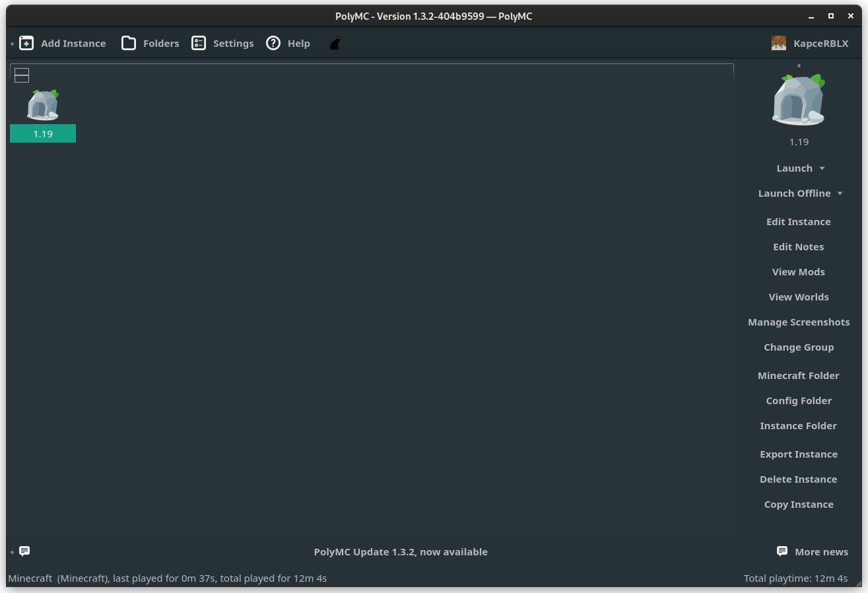This screenshot has width=868, height=593.
Task: Click the news speech-bubble icon bottom left
Action: pyautogui.click(x=24, y=551)
